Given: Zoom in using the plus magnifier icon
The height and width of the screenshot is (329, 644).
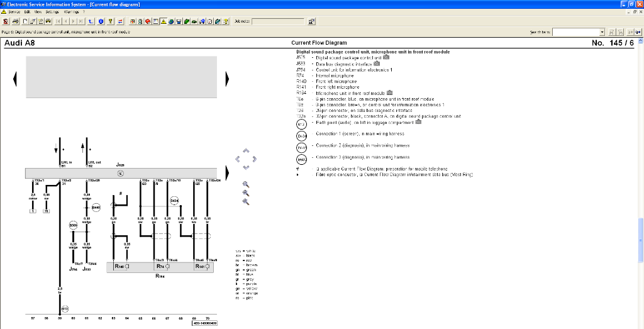Looking at the screenshot, I should [246, 184].
